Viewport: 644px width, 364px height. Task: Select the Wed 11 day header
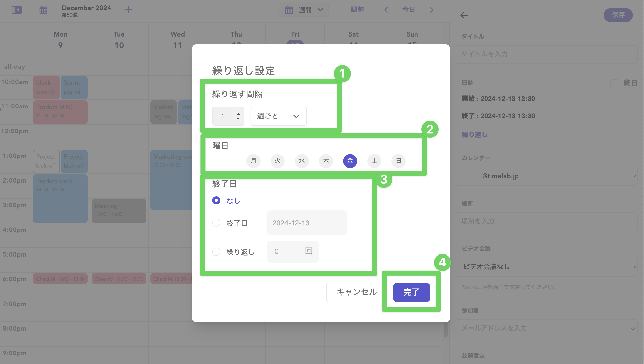click(177, 40)
